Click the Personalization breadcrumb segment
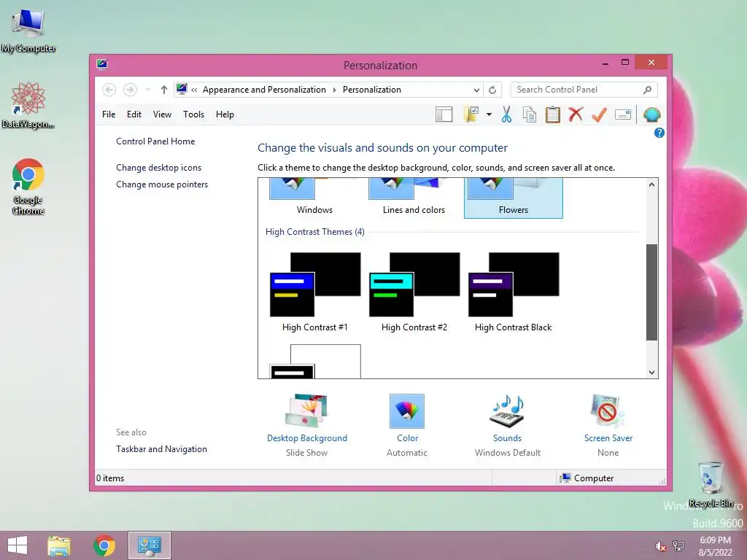Screen dimensions: 747x560 (371, 90)
